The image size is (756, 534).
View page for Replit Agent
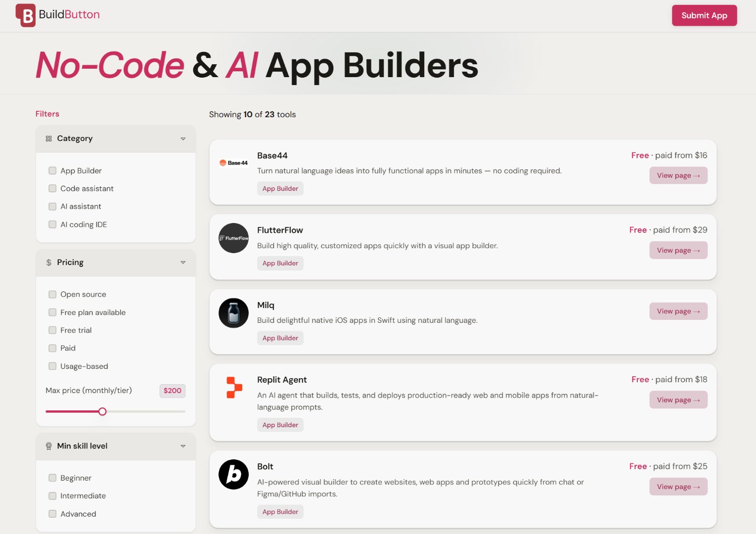(x=678, y=400)
